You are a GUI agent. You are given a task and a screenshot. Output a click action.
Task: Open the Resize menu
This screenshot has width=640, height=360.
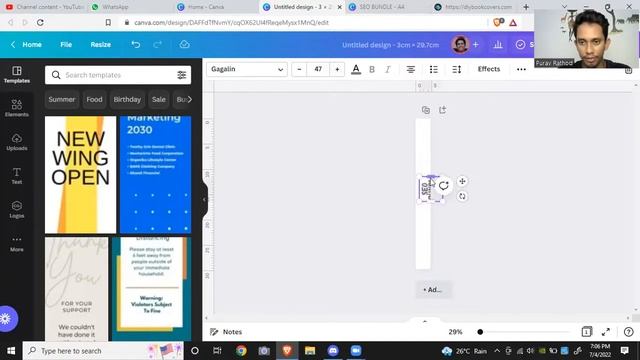(100, 44)
